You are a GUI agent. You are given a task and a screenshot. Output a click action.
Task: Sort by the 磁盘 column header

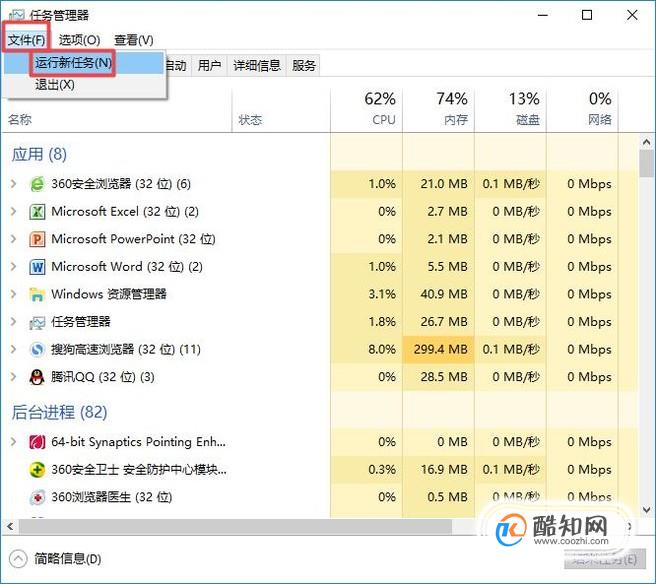point(510,110)
